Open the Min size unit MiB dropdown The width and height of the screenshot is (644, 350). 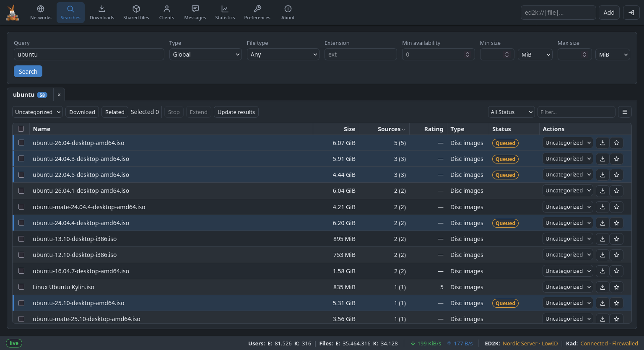click(x=535, y=54)
